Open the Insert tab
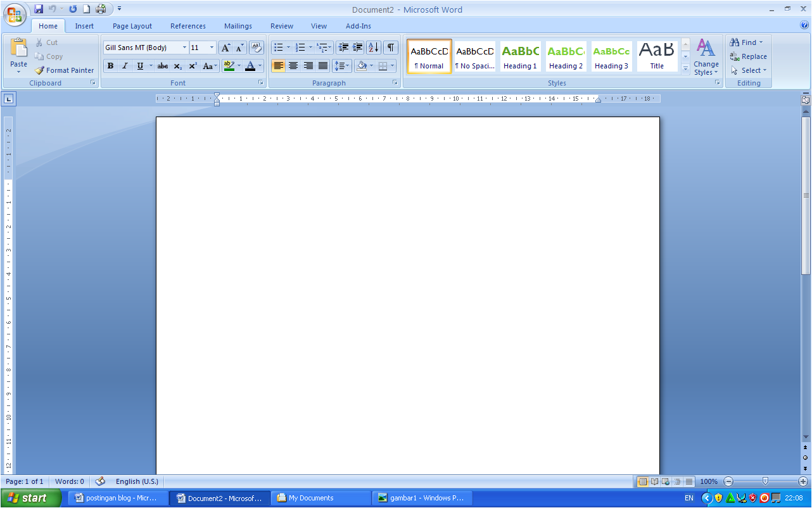Screen dimensions: 812x508 84,26
